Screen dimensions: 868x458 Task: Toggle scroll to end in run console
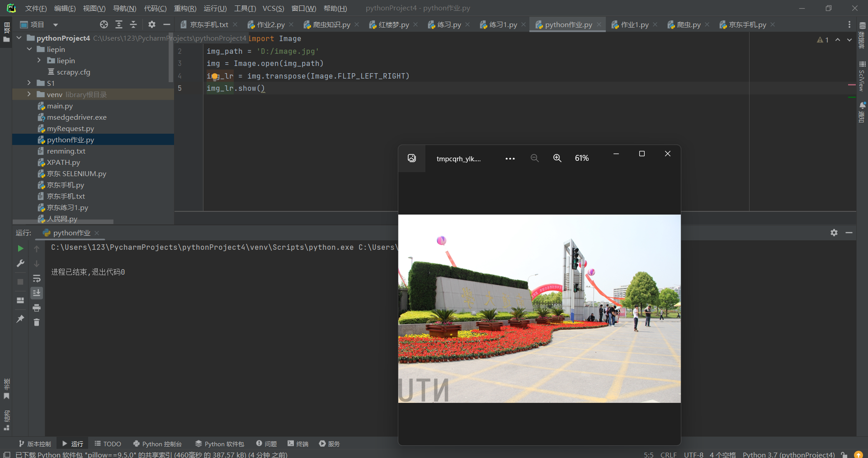37,293
